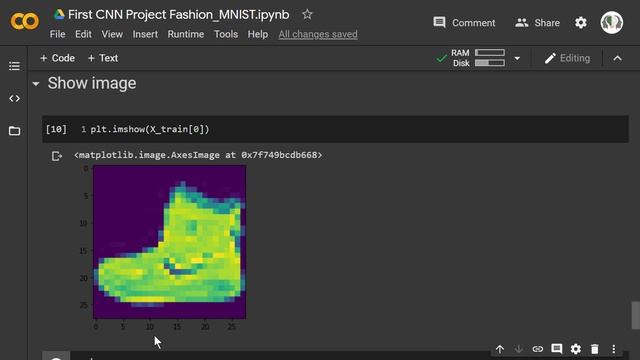Collapse the Show image section
This screenshot has width=640, height=360.
point(36,84)
